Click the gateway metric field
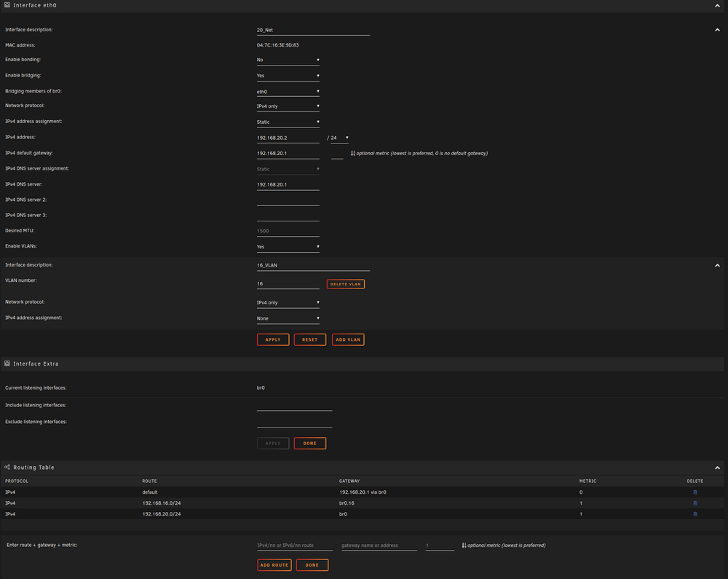Viewport: 728px width, 579px height. [x=337, y=154]
